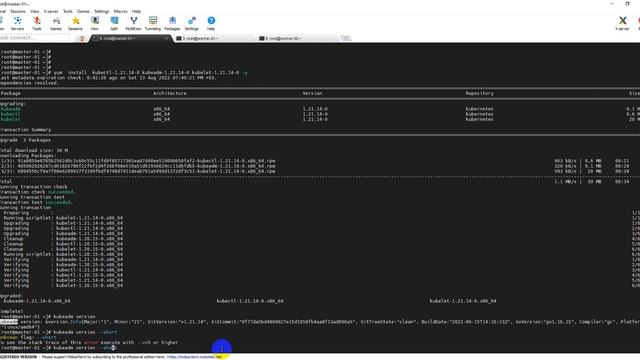640x360 pixels.
Task: Click the yum install command line
Action: (x=124, y=73)
